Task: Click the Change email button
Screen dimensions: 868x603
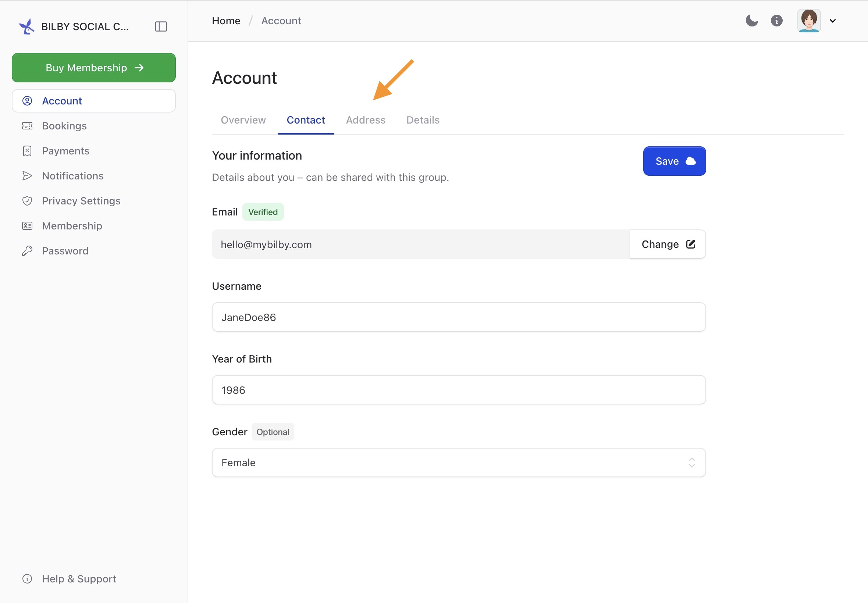Action: (x=668, y=245)
